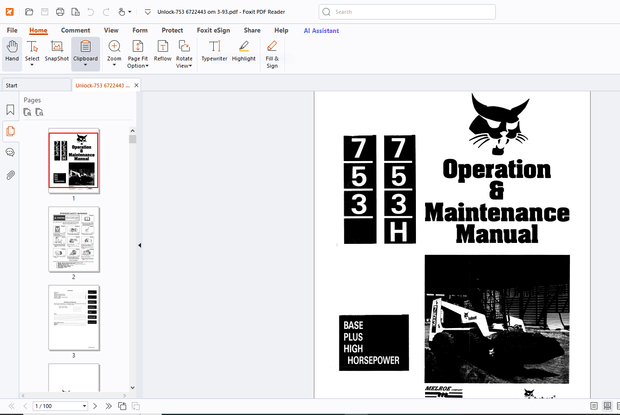Screen dimensions: 620x415
Task: Open the File menu
Action: coord(12,30)
